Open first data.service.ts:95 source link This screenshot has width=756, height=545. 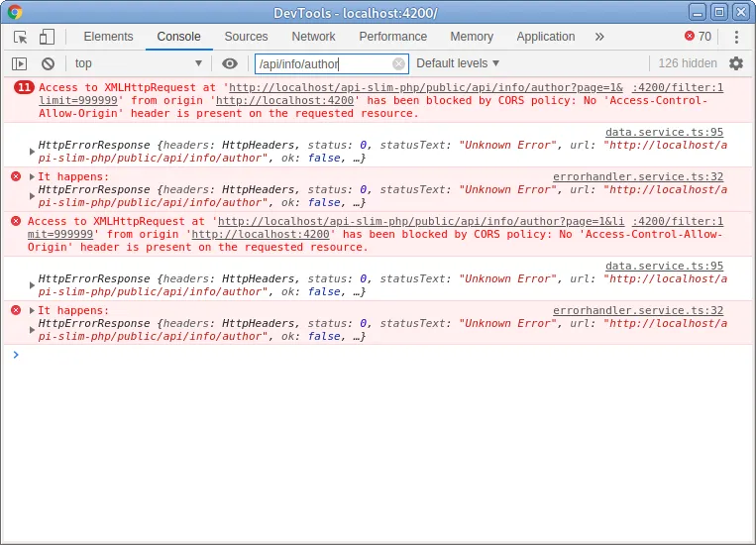coord(665,132)
